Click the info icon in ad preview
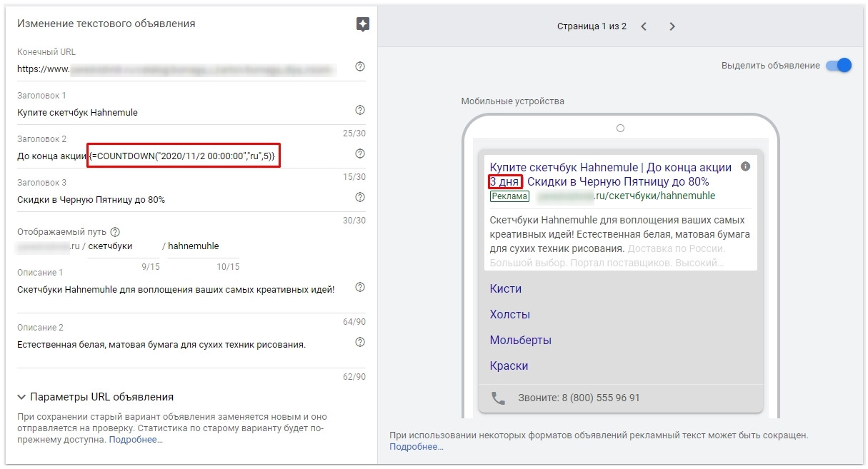Screen dimensions: 868x469 coord(746,166)
